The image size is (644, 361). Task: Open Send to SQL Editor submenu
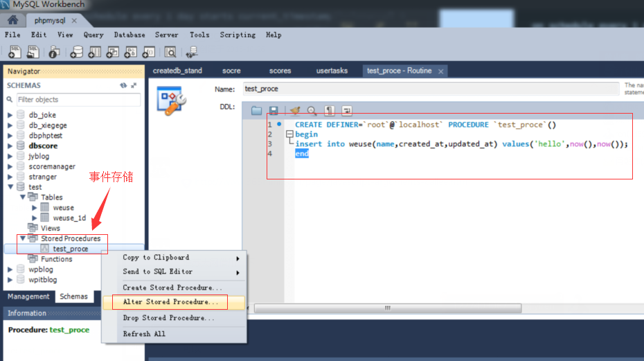[x=174, y=272]
